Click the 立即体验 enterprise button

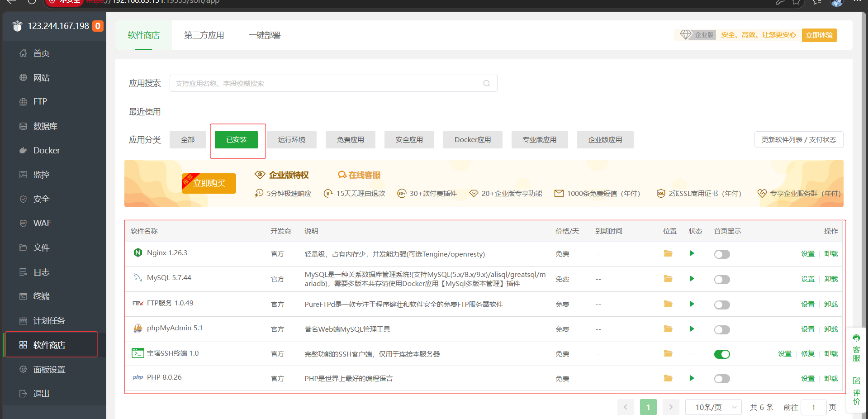click(819, 35)
